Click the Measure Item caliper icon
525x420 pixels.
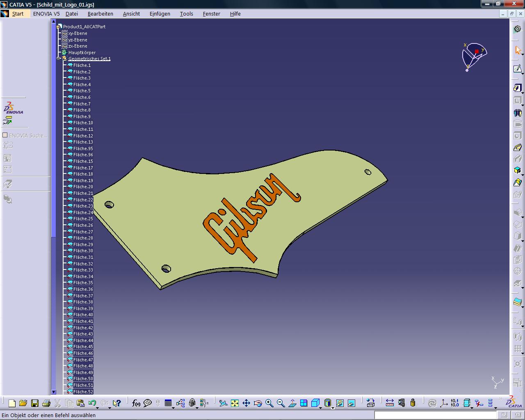(401, 403)
